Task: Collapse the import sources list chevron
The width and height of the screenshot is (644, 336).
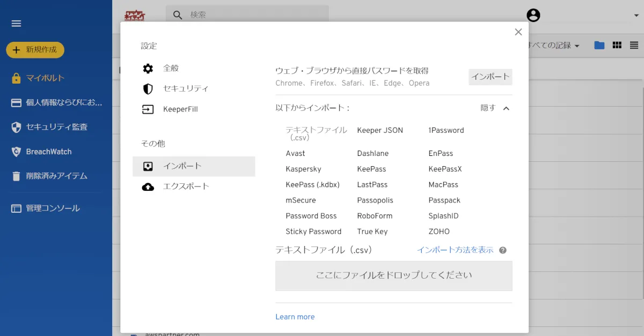Action: pos(506,108)
